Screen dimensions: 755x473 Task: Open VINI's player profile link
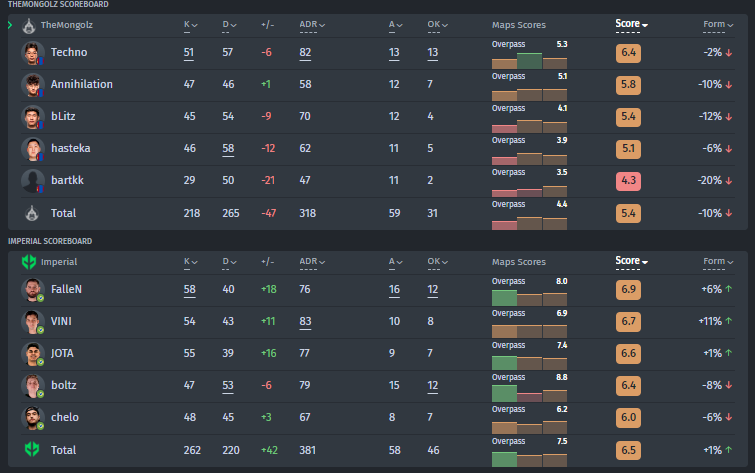coord(63,322)
